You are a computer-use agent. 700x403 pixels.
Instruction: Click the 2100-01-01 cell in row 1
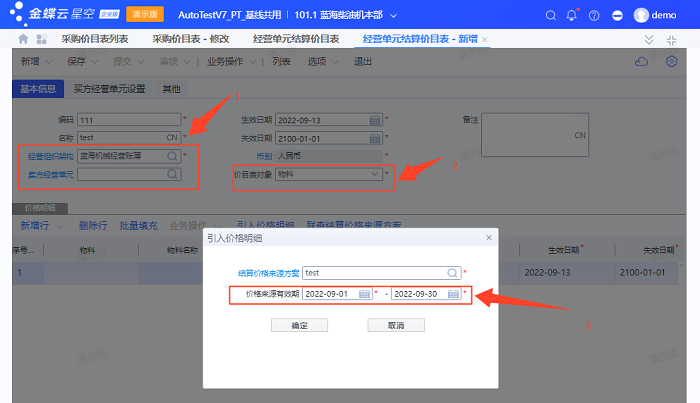(646, 273)
